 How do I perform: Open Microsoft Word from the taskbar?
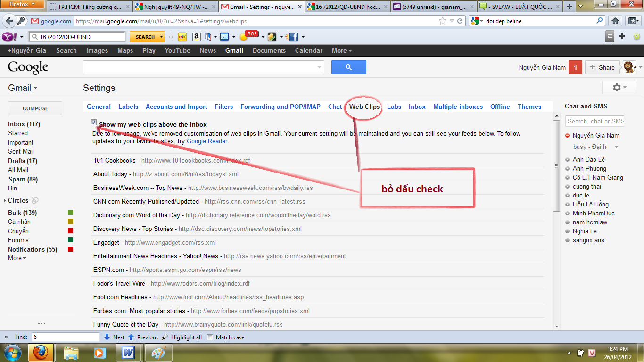129,353
